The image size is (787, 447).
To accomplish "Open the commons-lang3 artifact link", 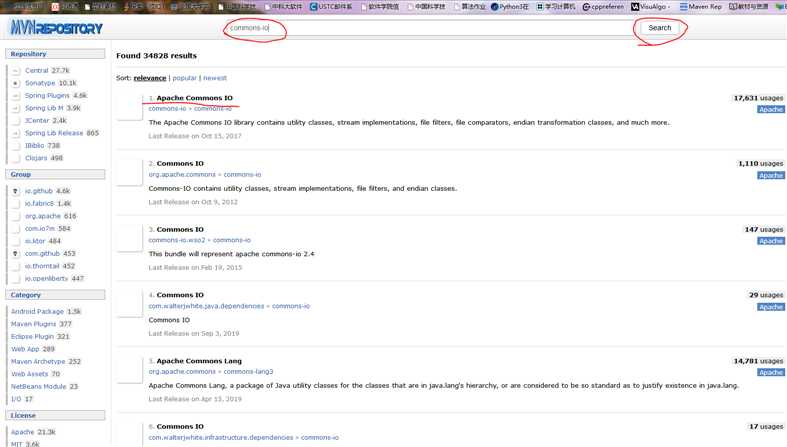I will click(x=248, y=372).
